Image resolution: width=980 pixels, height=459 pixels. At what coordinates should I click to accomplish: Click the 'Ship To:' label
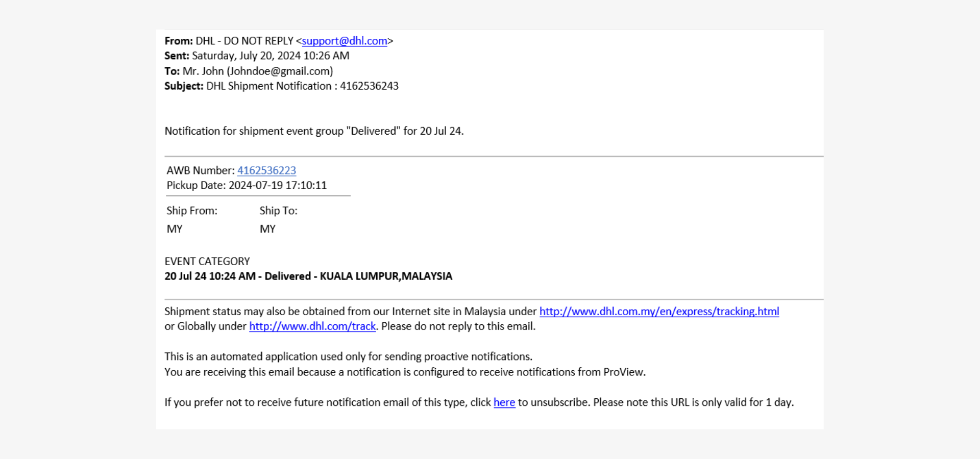click(278, 211)
